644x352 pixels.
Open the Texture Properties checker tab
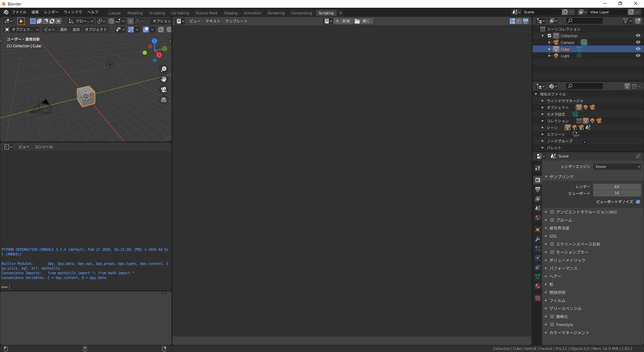coord(538,298)
